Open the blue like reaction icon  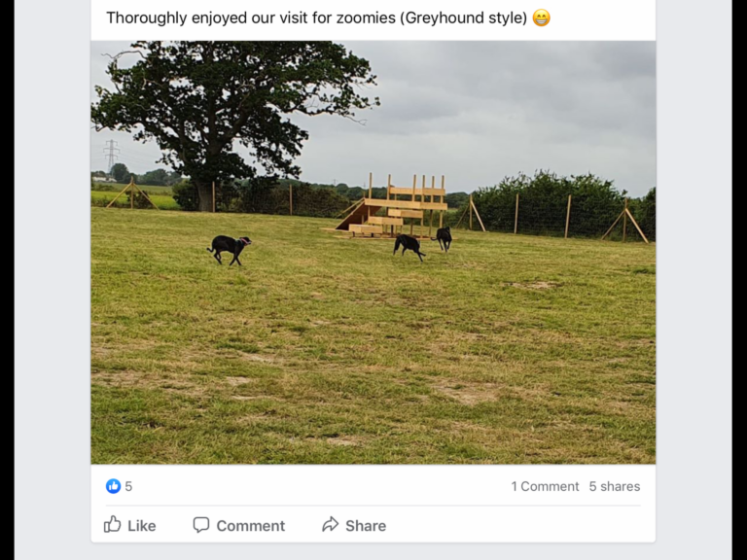pyautogui.click(x=113, y=486)
